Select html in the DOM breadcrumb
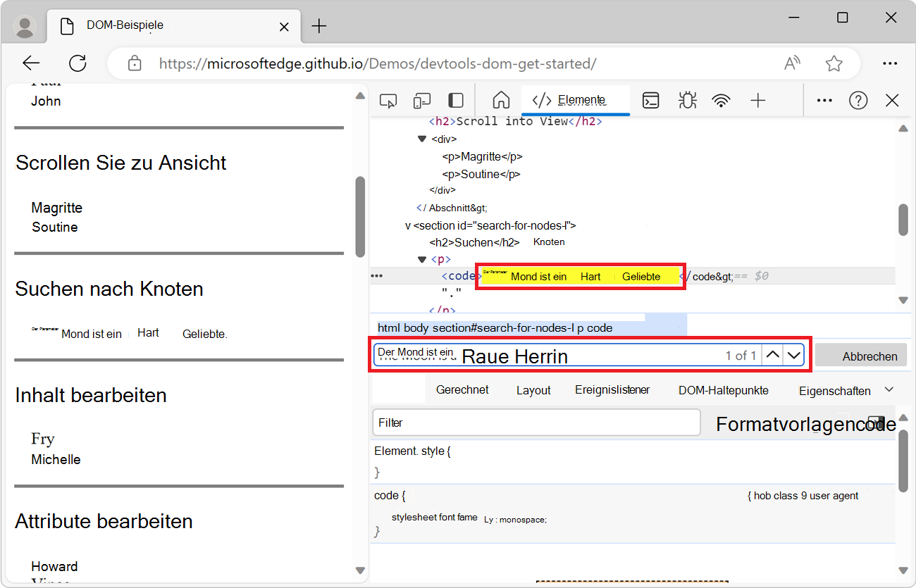 point(389,327)
